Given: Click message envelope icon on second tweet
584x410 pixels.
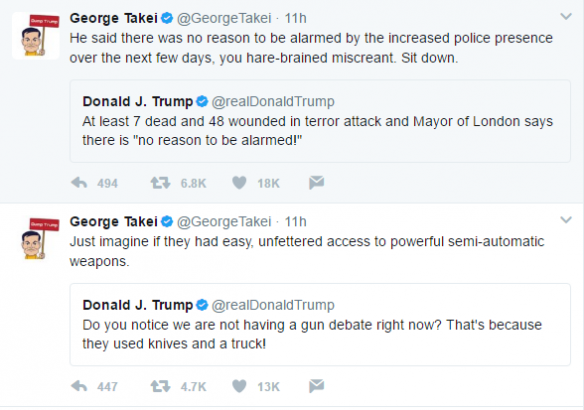Looking at the screenshot, I should coord(317,386).
